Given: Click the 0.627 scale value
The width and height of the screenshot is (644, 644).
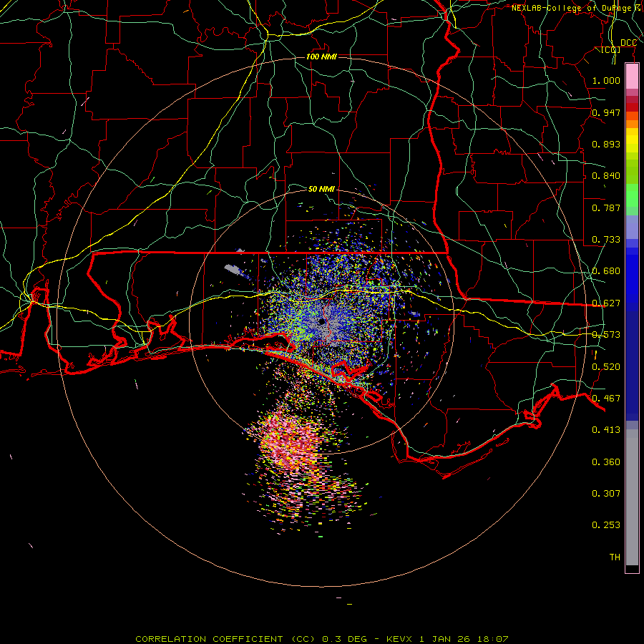Looking at the screenshot, I should coord(606,303).
